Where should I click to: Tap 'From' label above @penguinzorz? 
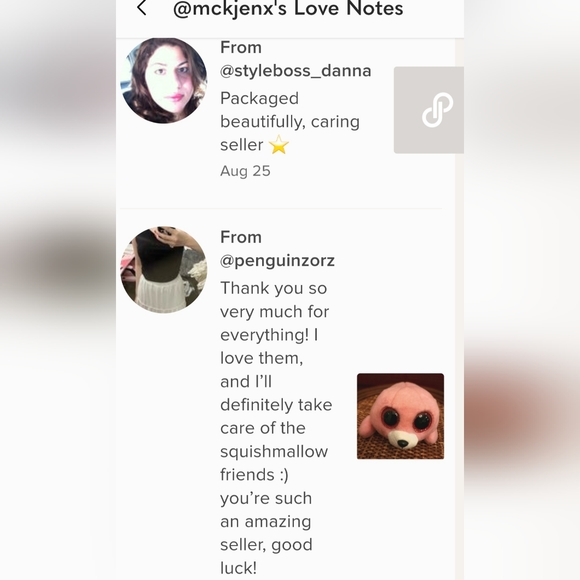[241, 237]
